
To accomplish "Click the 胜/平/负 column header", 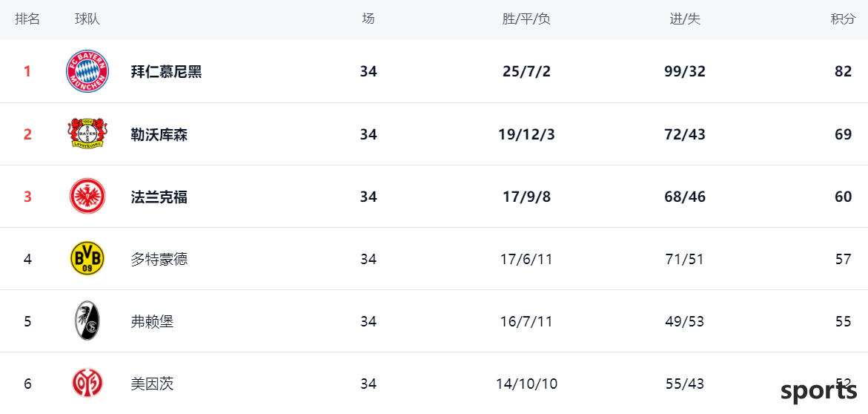I will click(x=526, y=19).
